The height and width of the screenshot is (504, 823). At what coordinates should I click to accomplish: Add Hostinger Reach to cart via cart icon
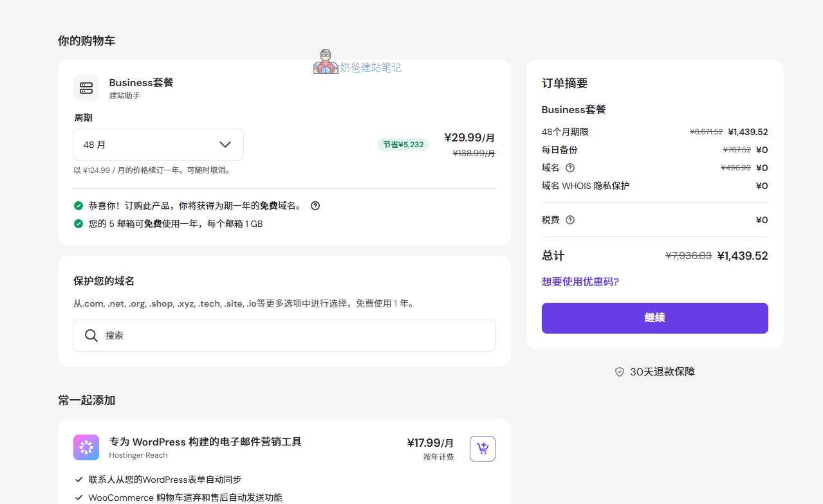pyautogui.click(x=483, y=449)
